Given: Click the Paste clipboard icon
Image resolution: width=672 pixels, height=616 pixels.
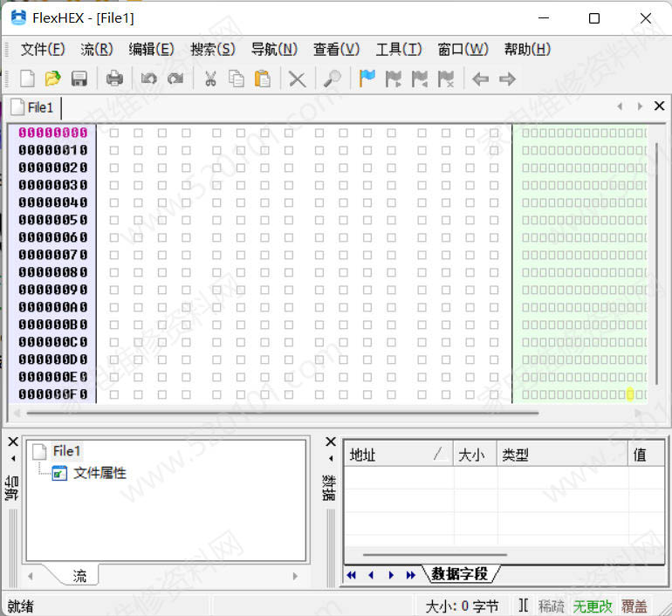Looking at the screenshot, I should (262, 79).
